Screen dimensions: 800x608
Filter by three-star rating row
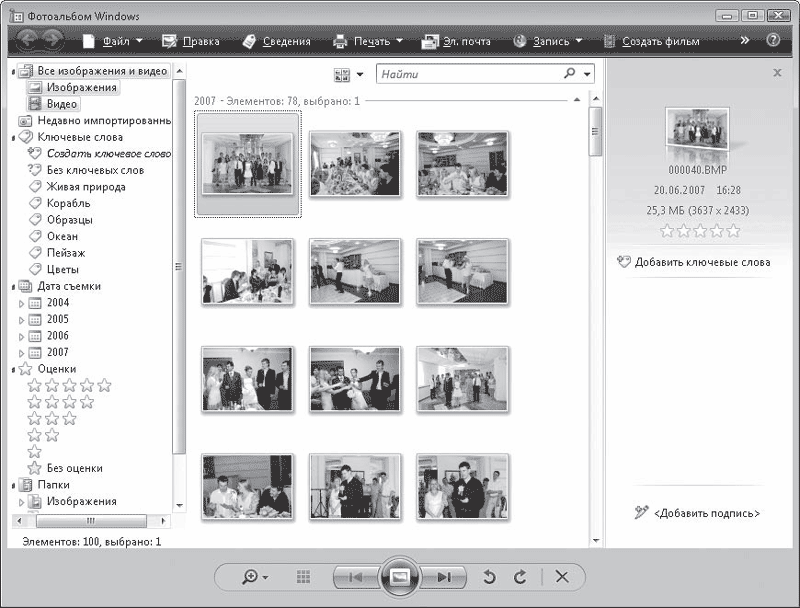52,418
